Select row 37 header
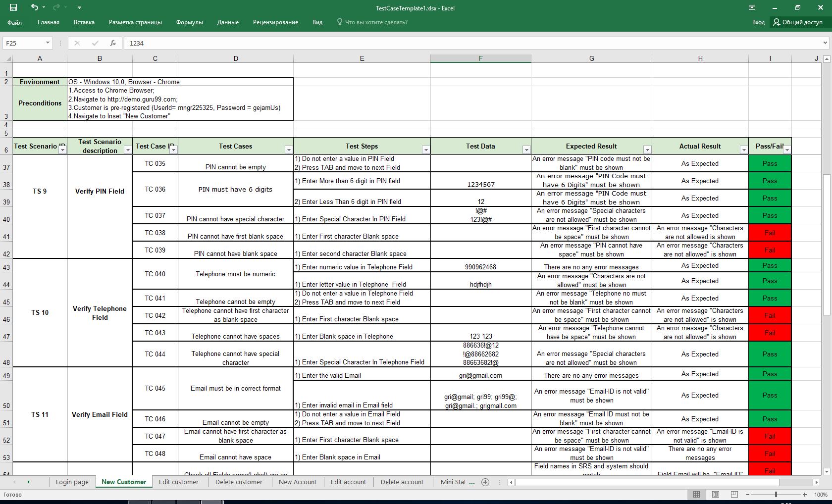The height and width of the screenshot is (504, 832). [x=6, y=163]
